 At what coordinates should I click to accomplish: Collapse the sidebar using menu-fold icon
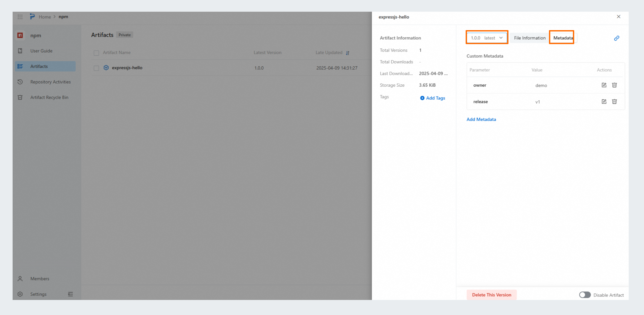point(70,294)
